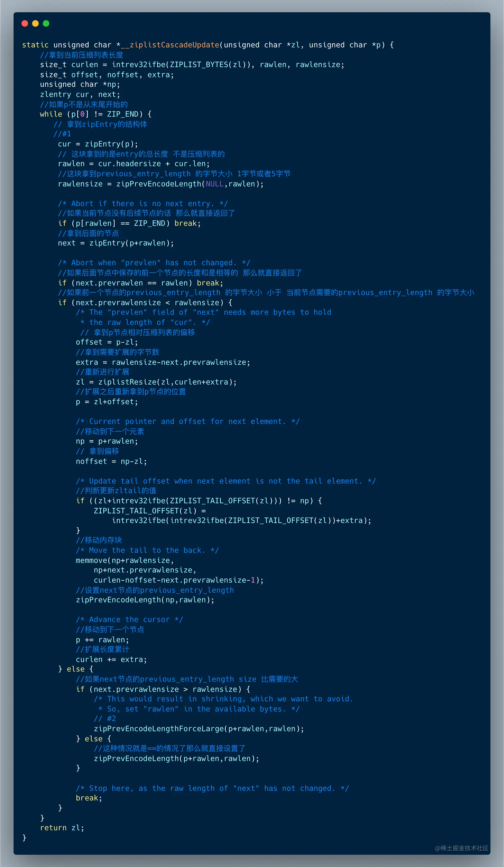
Task: Click 'zipPrevEncodeLength(np,rawlen);' line
Action: pyautogui.click(x=145, y=600)
